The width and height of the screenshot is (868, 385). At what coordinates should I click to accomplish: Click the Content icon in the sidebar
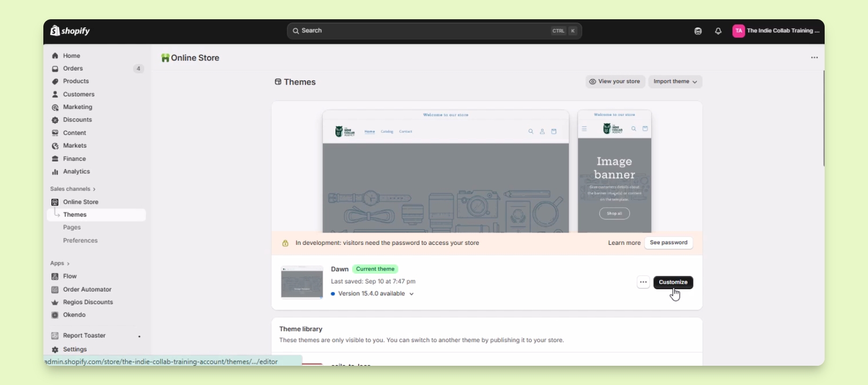pos(55,133)
